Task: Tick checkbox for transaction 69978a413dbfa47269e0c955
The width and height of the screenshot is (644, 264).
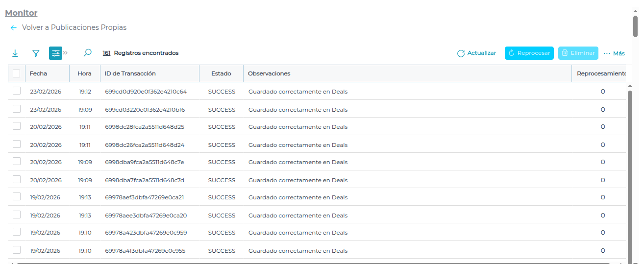Action: (17, 250)
